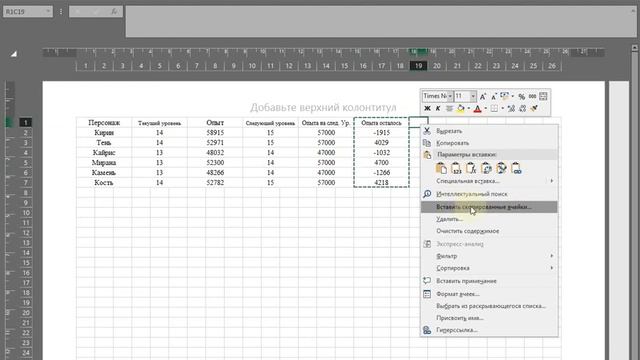Click the center alignment icon in mini toolbar

click(x=449, y=109)
